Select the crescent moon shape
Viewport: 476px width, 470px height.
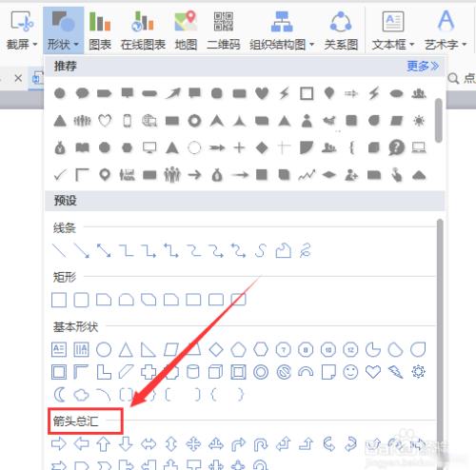point(59,395)
